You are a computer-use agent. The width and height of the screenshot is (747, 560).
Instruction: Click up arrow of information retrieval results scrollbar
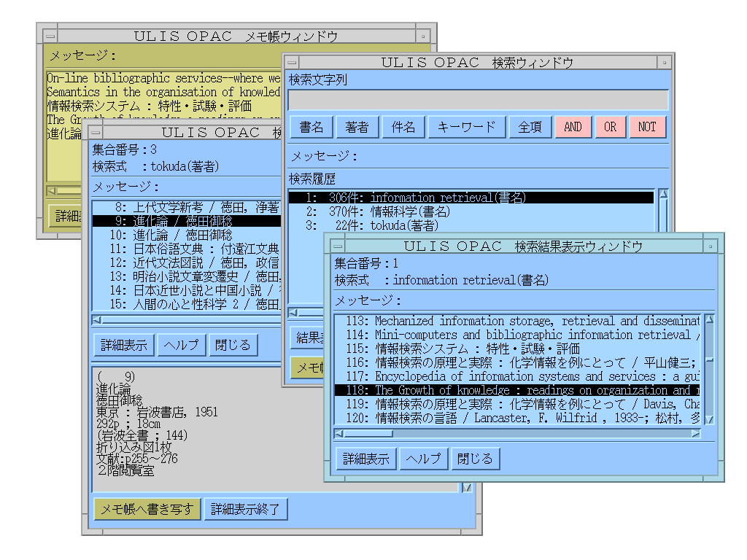coord(709,320)
